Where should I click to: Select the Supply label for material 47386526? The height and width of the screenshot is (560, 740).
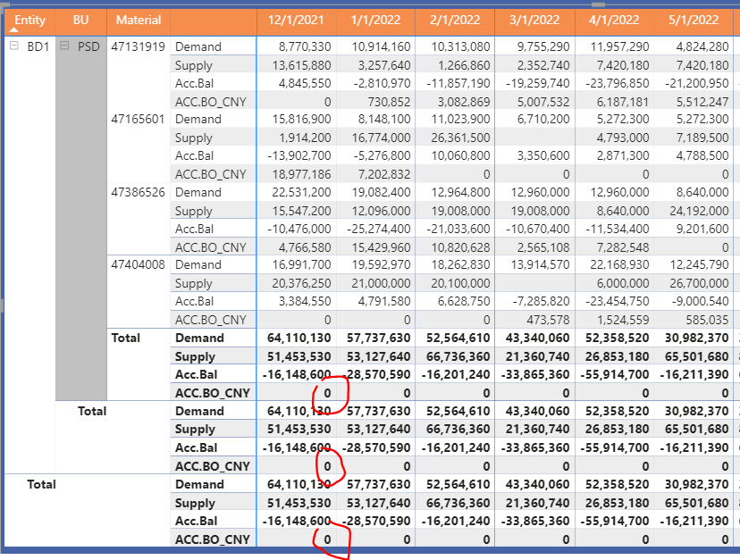(194, 211)
